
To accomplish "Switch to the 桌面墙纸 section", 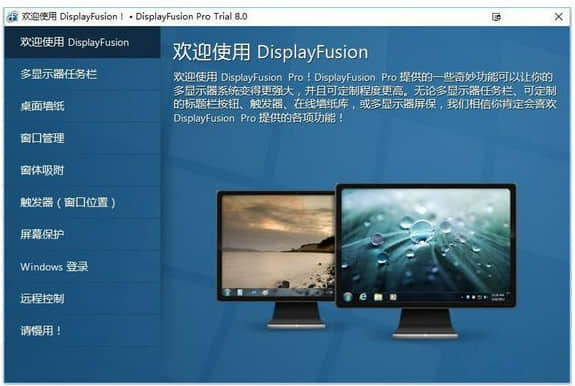I will [x=82, y=106].
